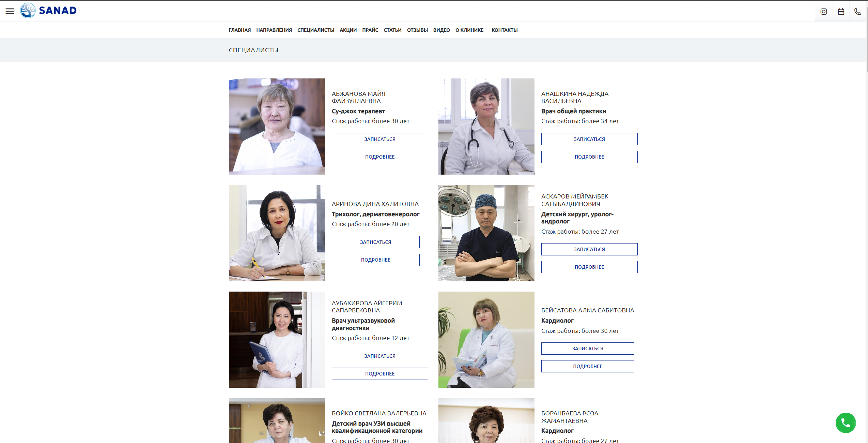Click the phone icon in header
This screenshot has height=443, width=868.
tap(857, 12)
